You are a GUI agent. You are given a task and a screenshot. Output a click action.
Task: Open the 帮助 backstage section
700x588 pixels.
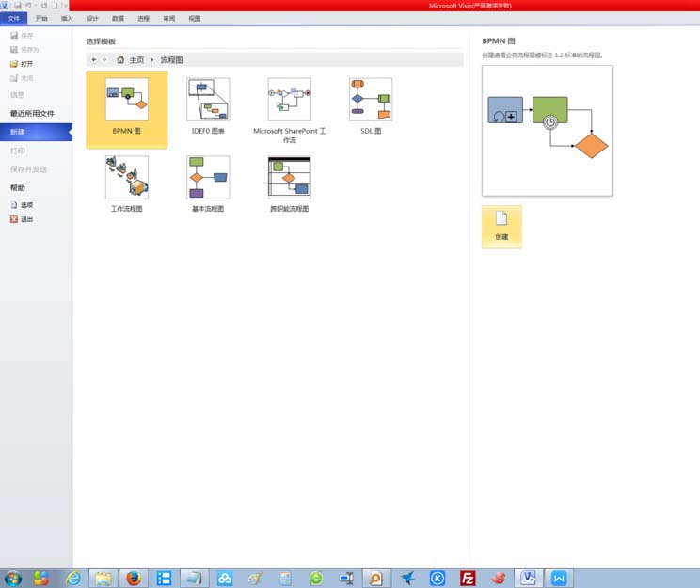coord(18,188)
